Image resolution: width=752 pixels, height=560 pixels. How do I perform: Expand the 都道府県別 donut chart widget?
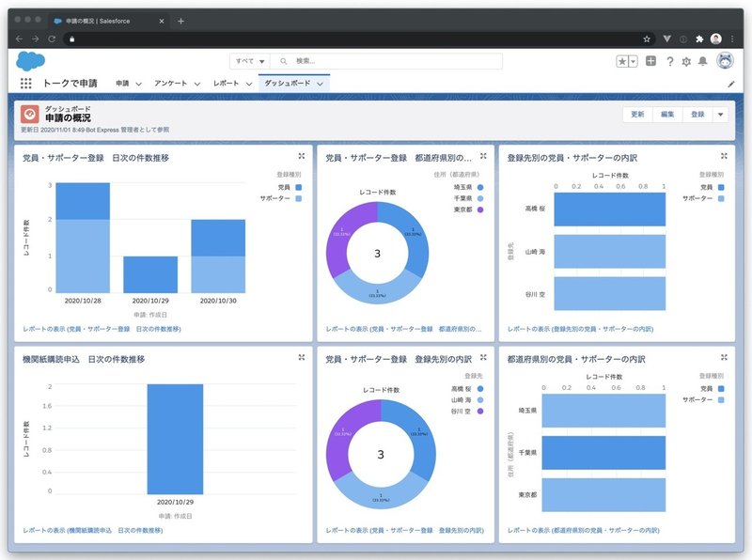pos(483,156)
